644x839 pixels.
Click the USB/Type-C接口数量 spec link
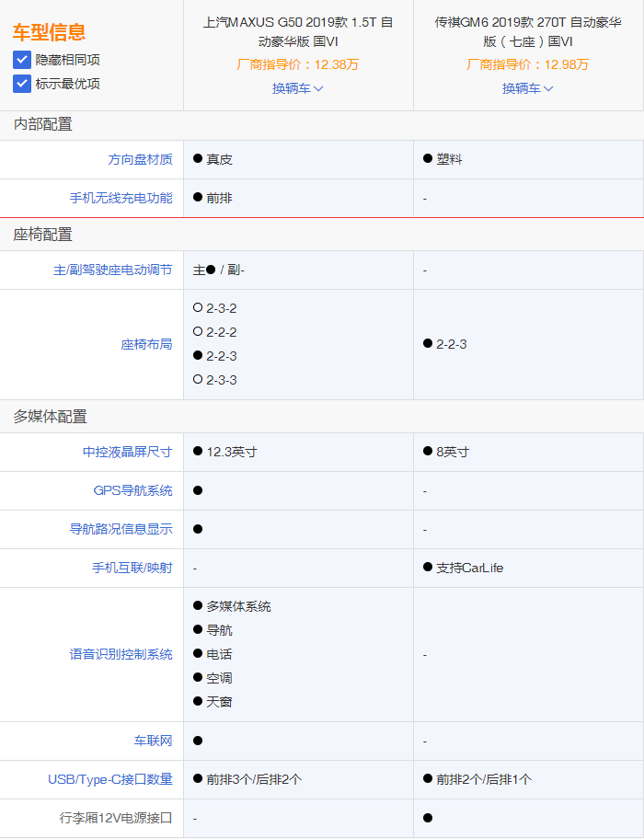(x=110, y=779)
